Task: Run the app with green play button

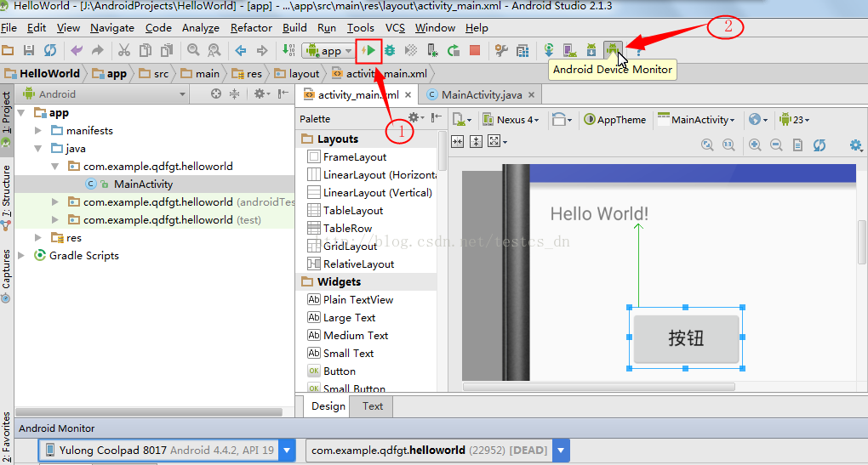Action: click(368, 50)
